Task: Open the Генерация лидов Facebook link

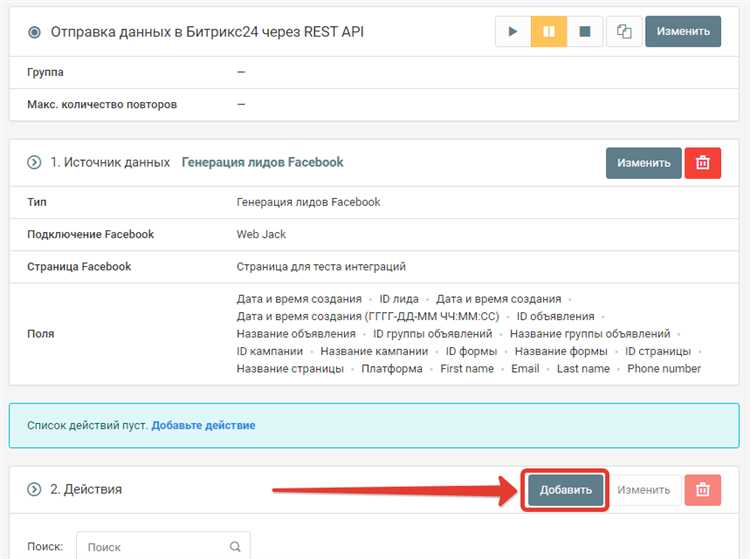Action: (x=262, y=163)
